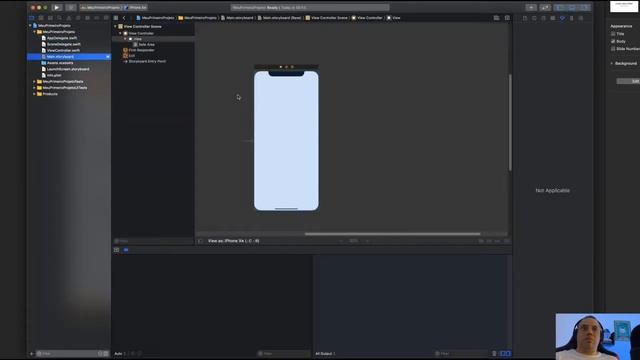The width and height of the screenshot is (640, 360).
Task: Expand the Products folder
Action: (x=34, y=94)
